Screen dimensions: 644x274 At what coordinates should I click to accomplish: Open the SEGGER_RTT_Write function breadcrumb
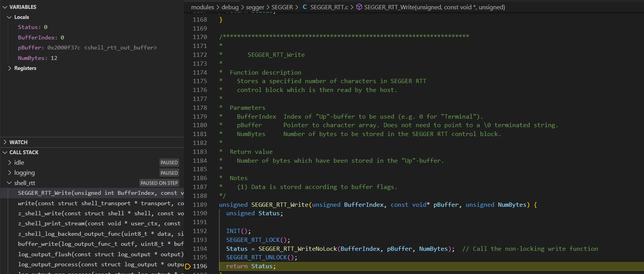coord(434,7)
